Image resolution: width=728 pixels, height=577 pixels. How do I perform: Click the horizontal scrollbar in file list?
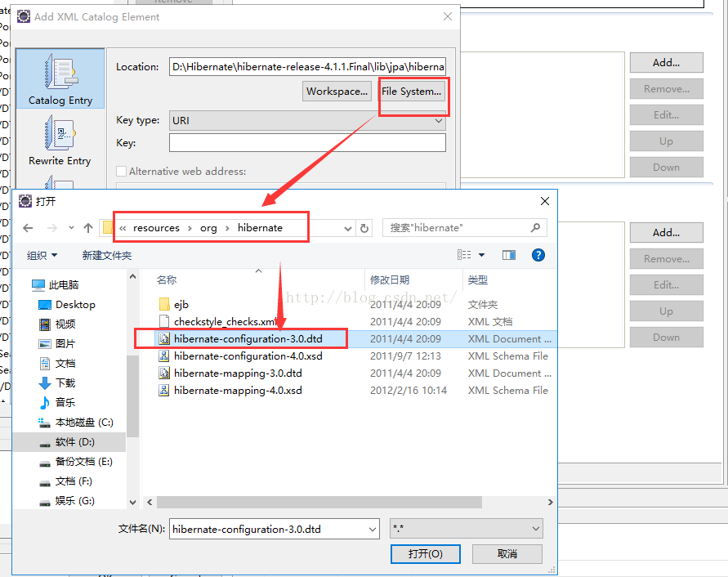tap(319, 502)
